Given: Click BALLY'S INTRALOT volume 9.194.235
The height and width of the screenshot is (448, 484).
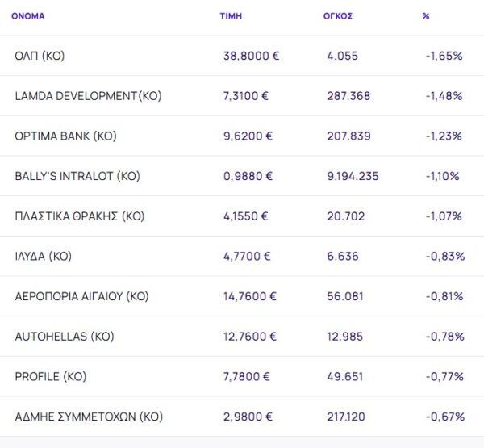Looking at the screenshot, I should pyautogui.click(x=353, y=176).
